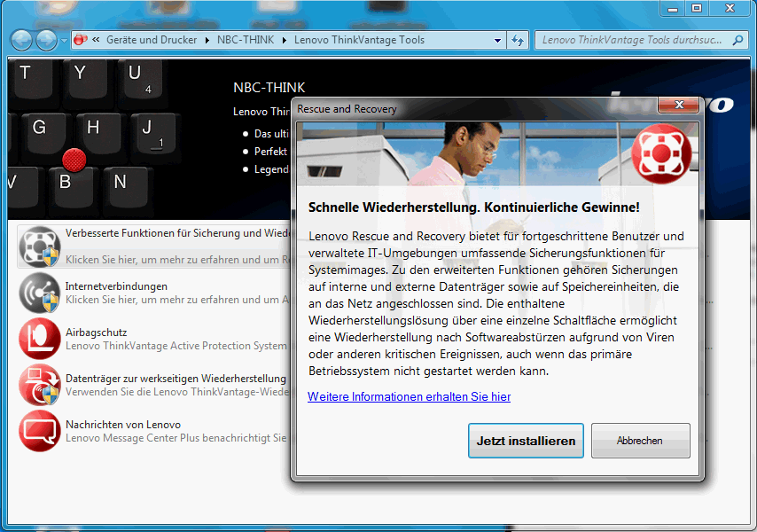This screenshot has height=532, width=757.
Task: Expand the arrow after NBC-THINK breadcrumb
Action: click(284, 40)
